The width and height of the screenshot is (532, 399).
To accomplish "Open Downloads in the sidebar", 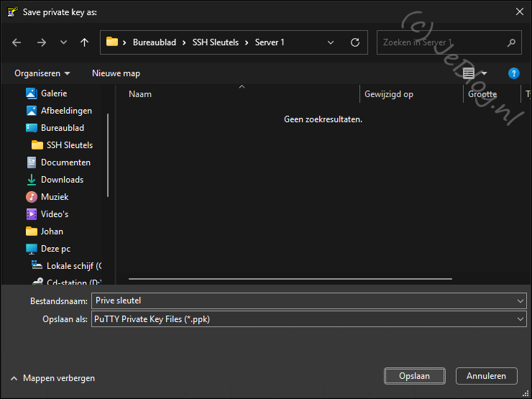I will click(x=62, y=180).
